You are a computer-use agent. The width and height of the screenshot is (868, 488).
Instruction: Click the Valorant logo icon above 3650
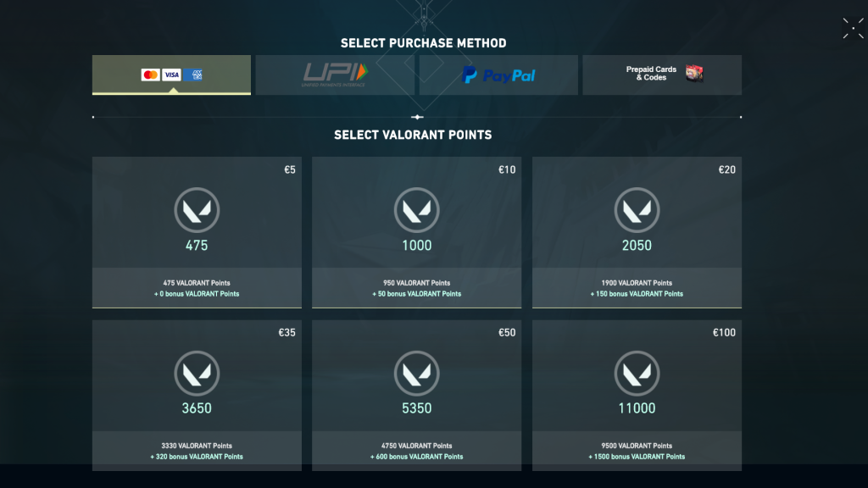pos(197,373)
